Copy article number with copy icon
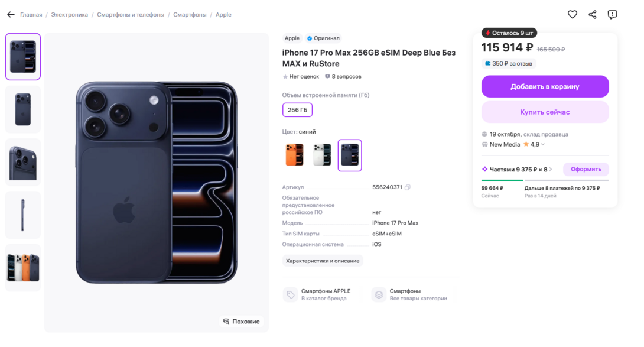 coord(408,187)
